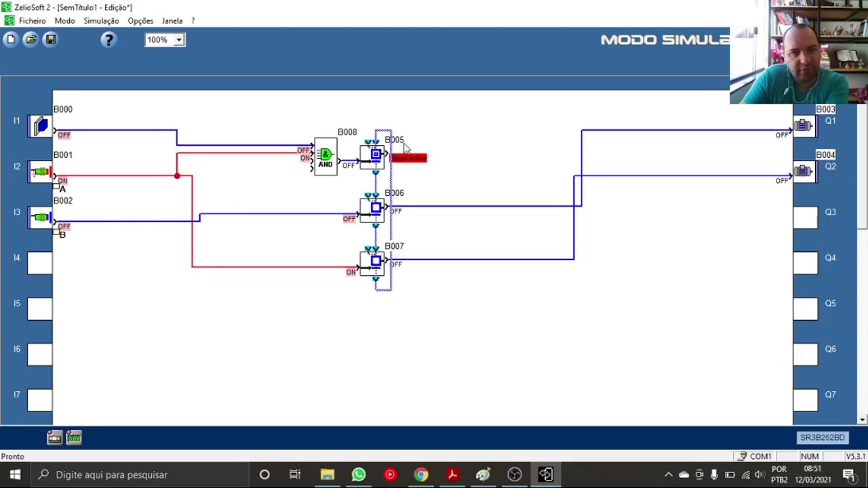Click the first module view icon in bottom bar
The image size is (868, 488).
click(55, 438)
